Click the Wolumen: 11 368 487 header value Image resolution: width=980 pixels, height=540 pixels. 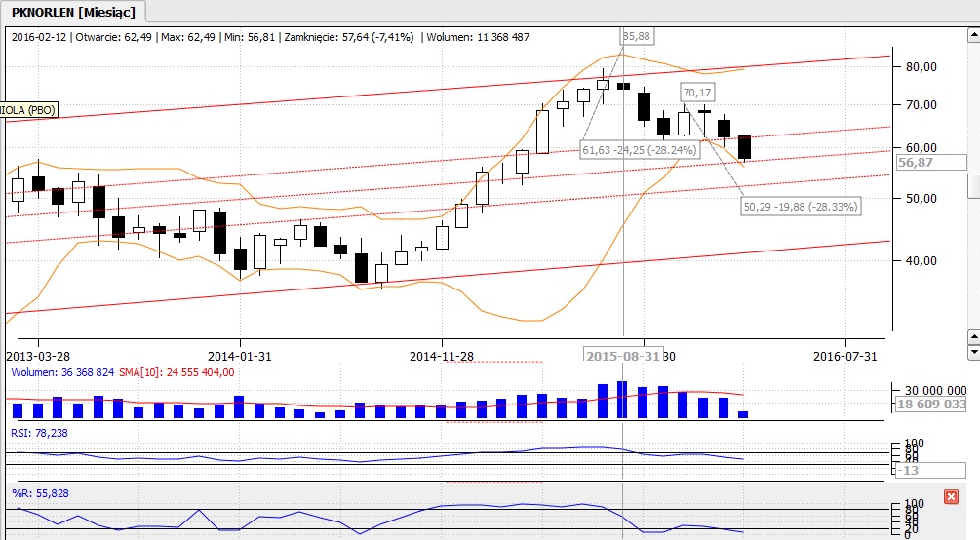point(478,37)
